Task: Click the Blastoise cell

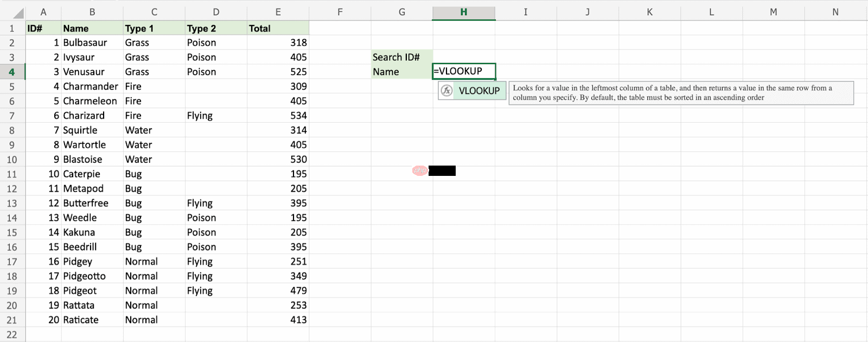Action: 92,160
